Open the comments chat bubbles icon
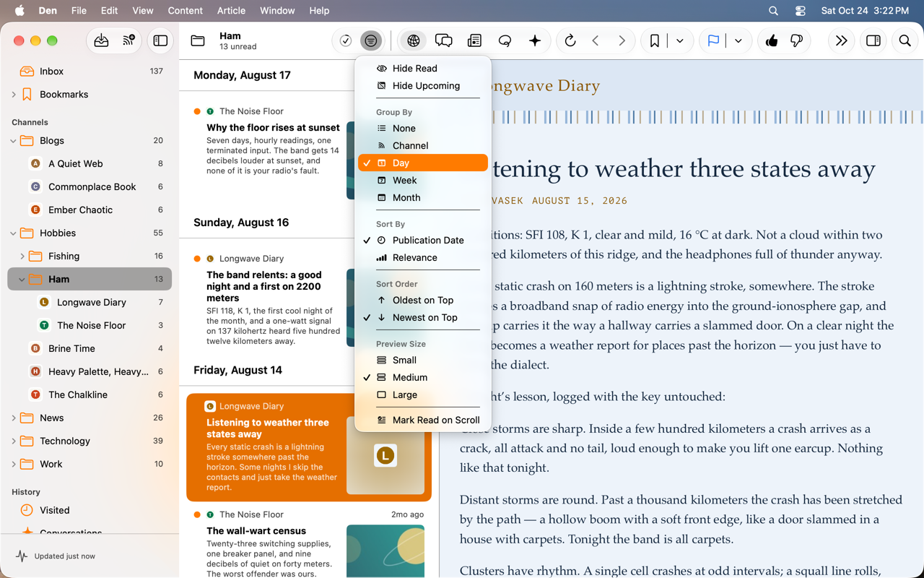 444,41
